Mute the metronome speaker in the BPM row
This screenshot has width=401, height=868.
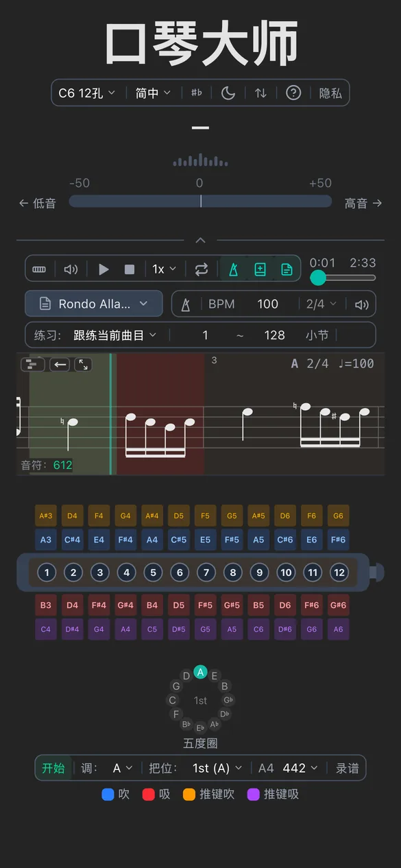(x=361, y=304)
